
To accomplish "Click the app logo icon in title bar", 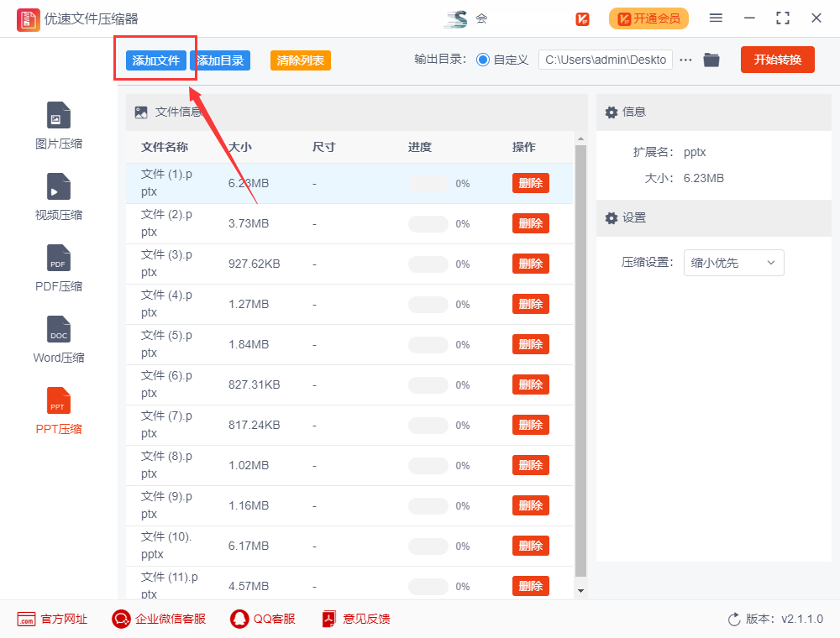I will tap(28, 19).
